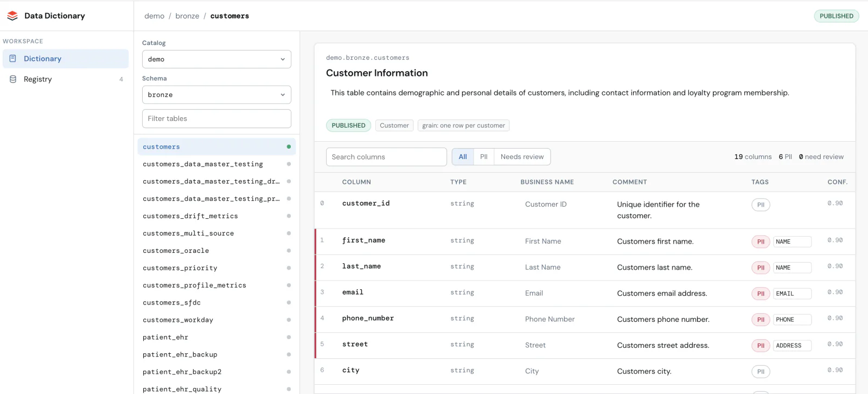Image resolution: width=868 pixels, height=394 pixels.
Task: Click the Registry database icon in sidebar
Action: click(x=13, y=79)
